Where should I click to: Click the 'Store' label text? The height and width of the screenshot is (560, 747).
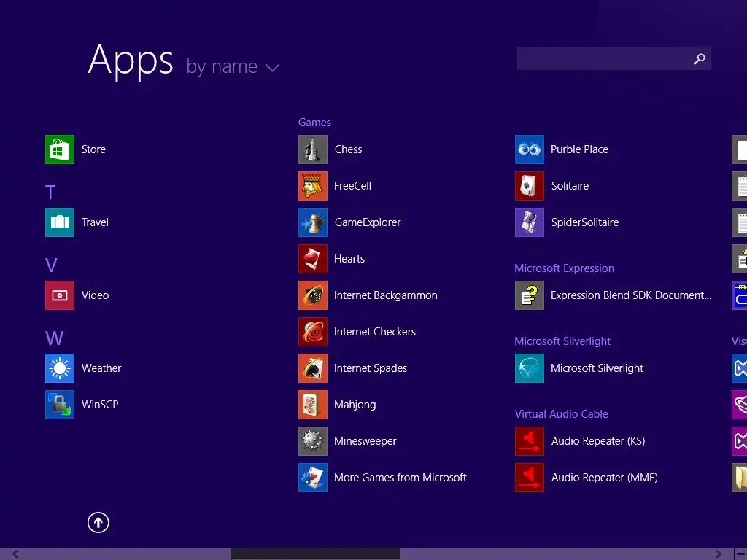[93, 149]
